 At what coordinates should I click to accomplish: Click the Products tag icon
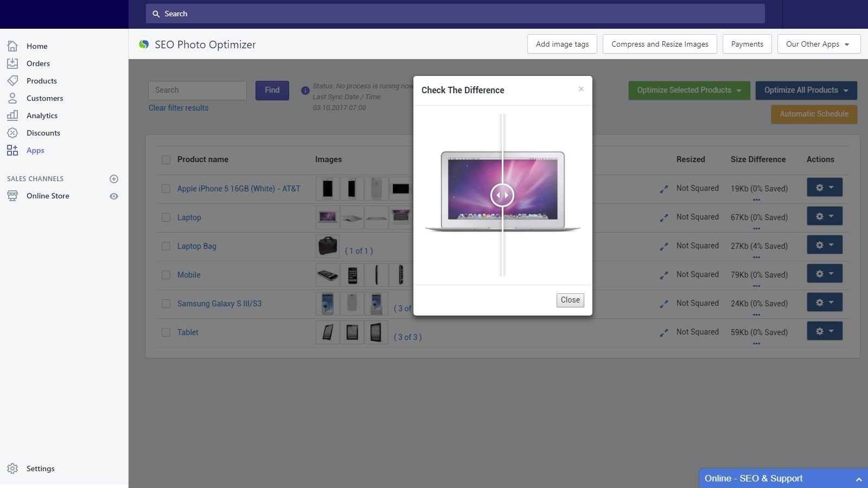(12, 81)
